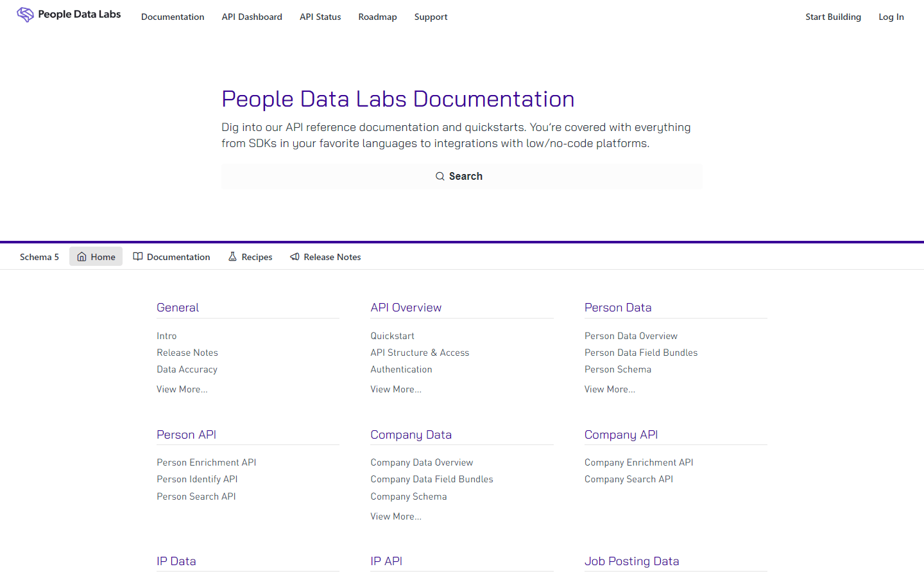Open the Person Enrichment API page
Screen dimensions: 924x578
[206, 462]
